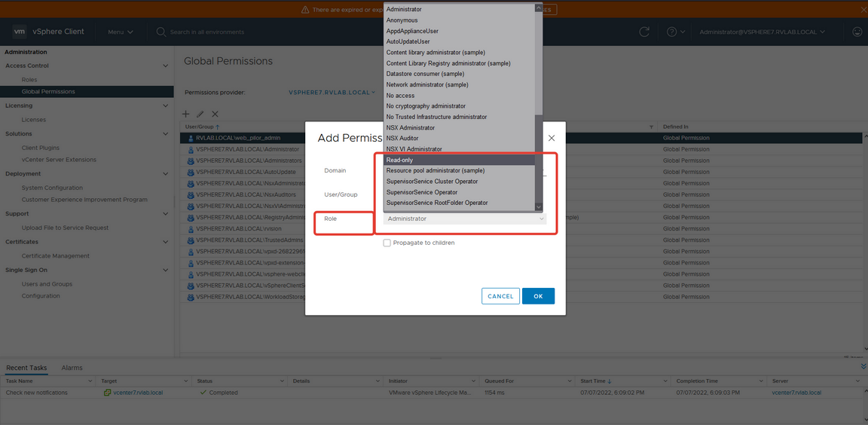The image size is (868, 425).
Task: Collapse the Access Control section
Action: 165,66
